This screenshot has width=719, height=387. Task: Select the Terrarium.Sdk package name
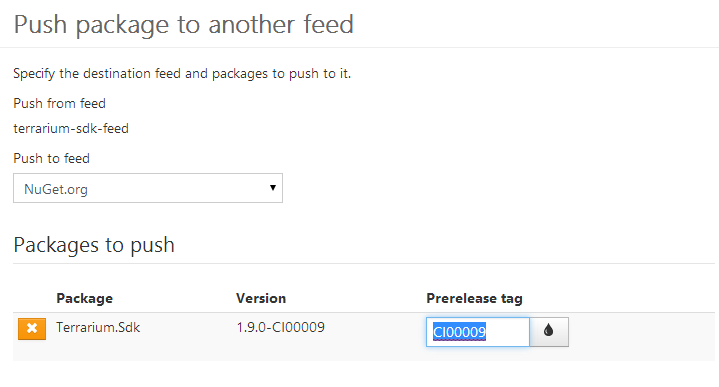click(x=98, y=327)
